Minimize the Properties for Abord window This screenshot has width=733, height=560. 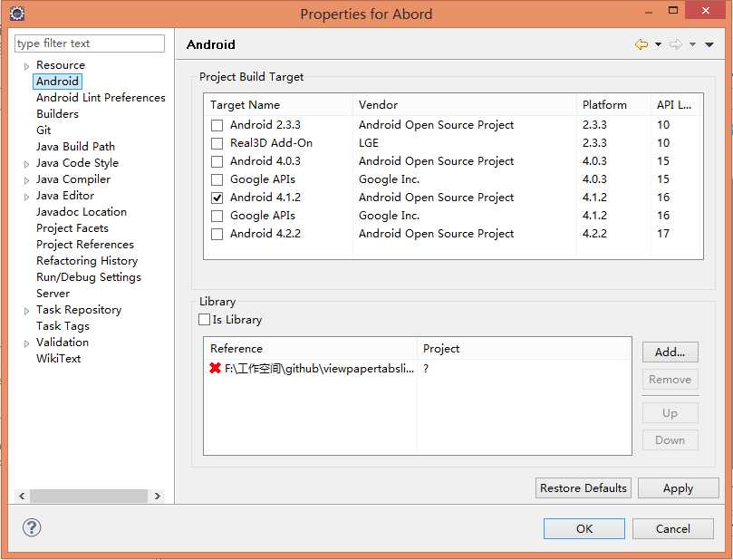(649, 11)
